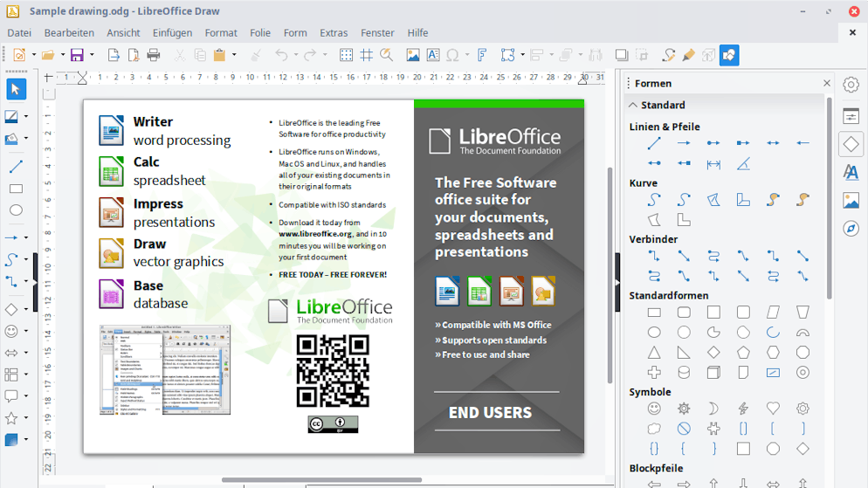This screenshot has width=868, height=488.
Task: Toggle shadow on the object
Action: [622, 55]
